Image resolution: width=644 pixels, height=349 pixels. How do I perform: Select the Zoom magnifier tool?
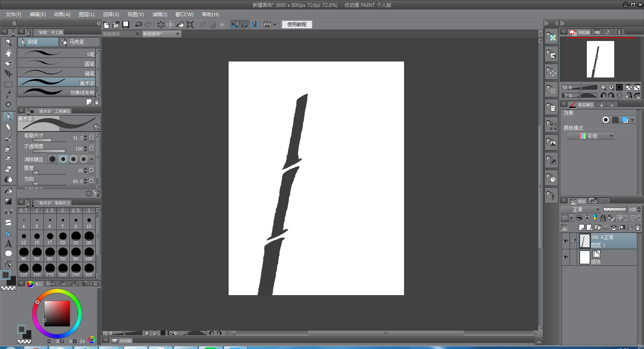(8, 42)
